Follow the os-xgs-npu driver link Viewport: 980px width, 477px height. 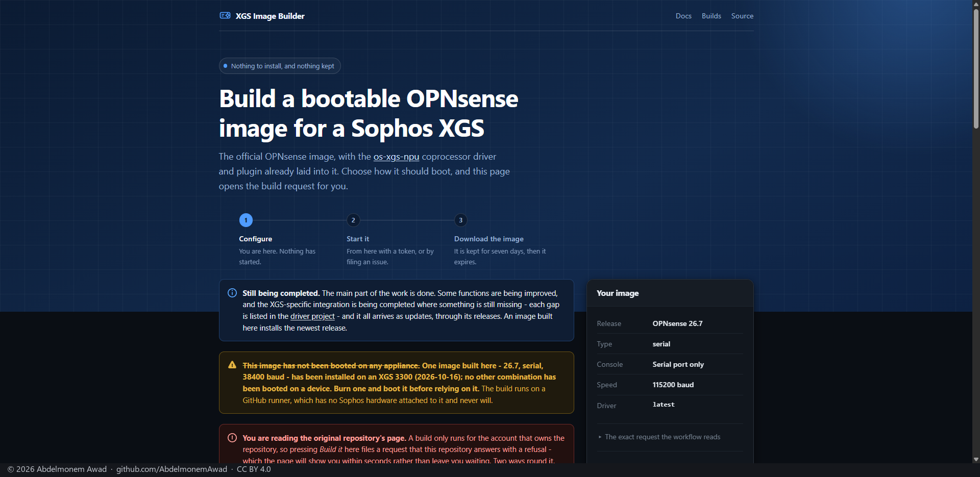(x=396, y=157)
